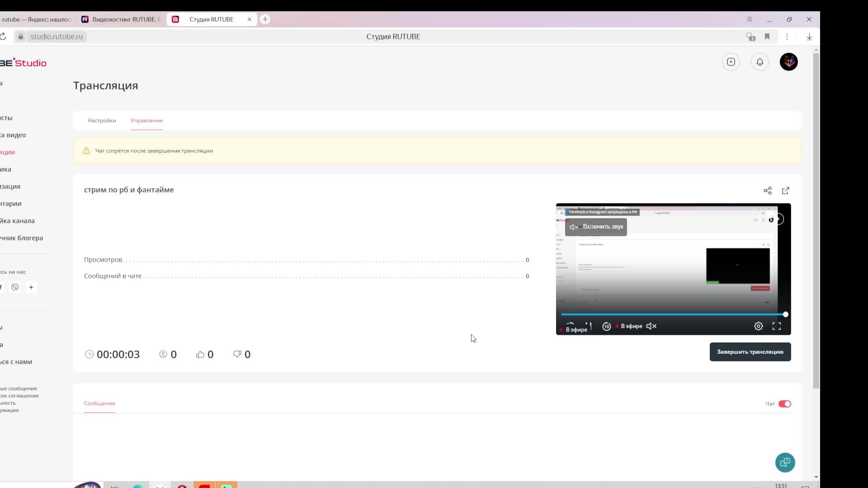The image size is (868, 488).
Task: Unmute via speaker icon in player bar
Action: [x=651, y=326]
